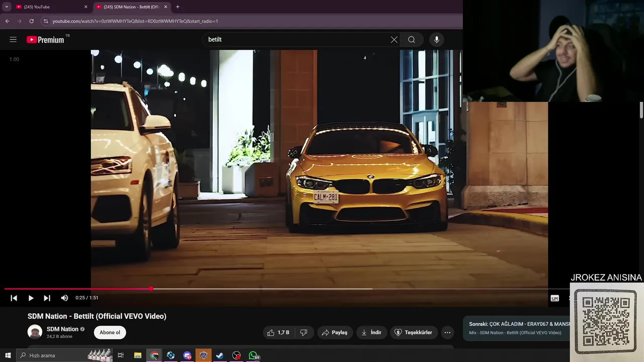Viewport: 644px width, 362px height.
Task: Open the 'Sonraki: ÇOK AĞLADIM' mix panel
Action: pos(516,328)
